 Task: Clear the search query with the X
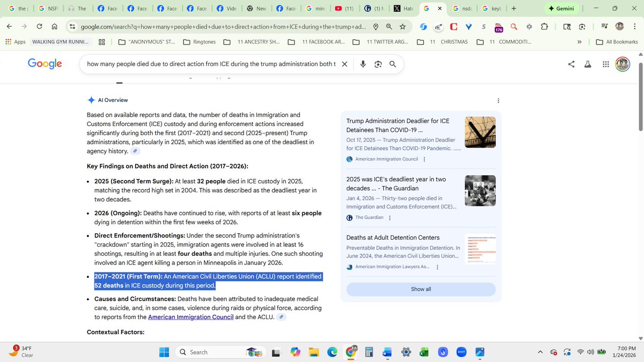click(345, 64)
